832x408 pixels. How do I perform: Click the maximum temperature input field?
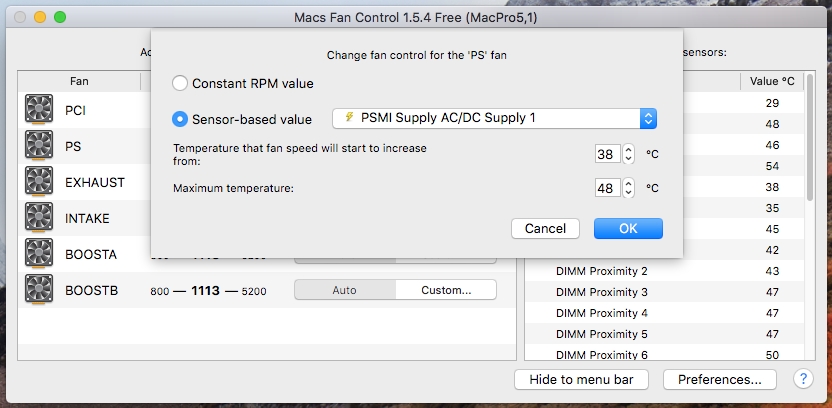click(608, 188)
